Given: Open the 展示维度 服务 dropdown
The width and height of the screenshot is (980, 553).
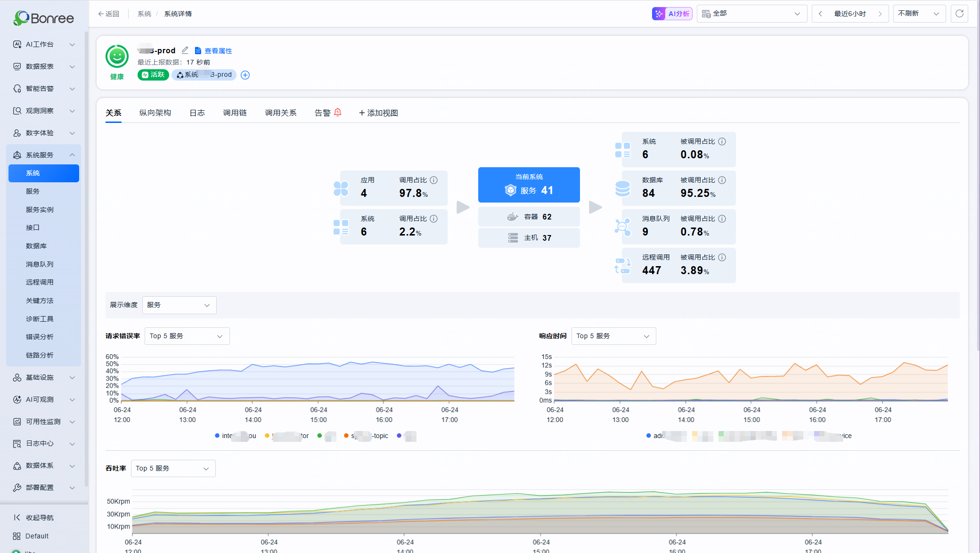Looking at the screenshot, I should (179, 305).
